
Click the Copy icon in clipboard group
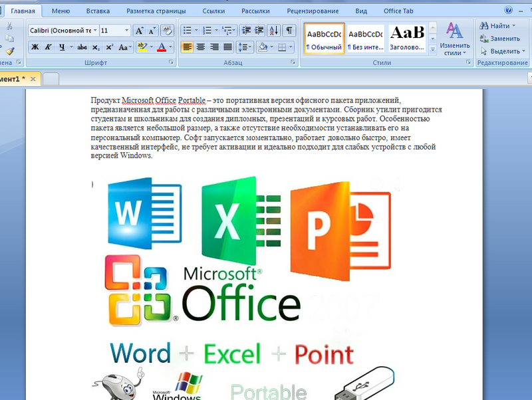pos(9,38)
